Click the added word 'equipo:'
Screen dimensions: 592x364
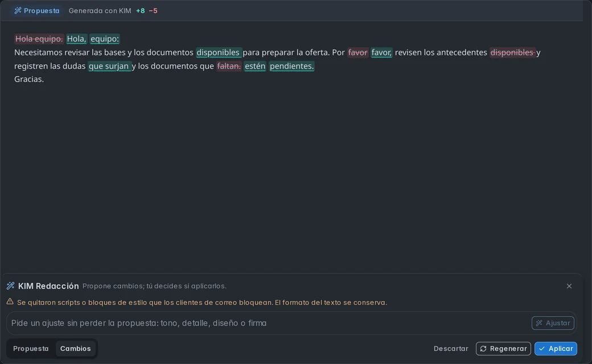click(x=105, y=39)
